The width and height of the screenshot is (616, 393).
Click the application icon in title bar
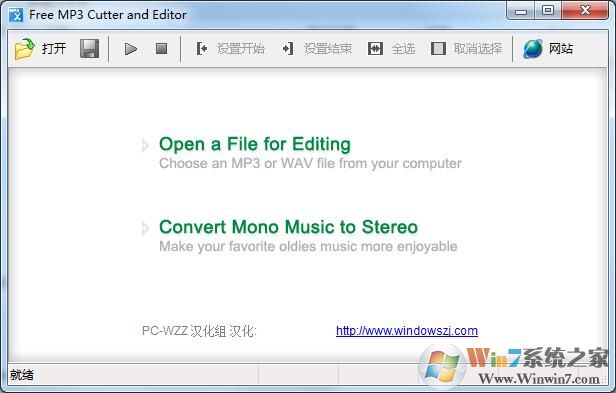point(16,15)
